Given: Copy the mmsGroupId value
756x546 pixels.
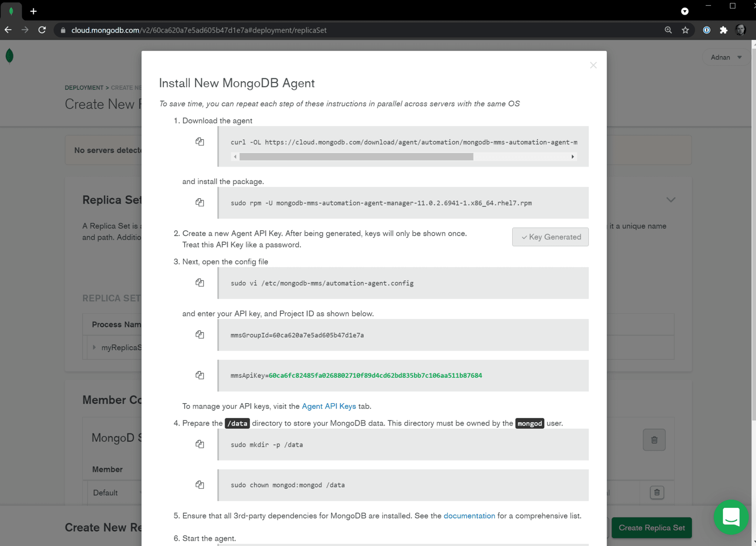Looking at the screenshot, I should coord(199,334).
